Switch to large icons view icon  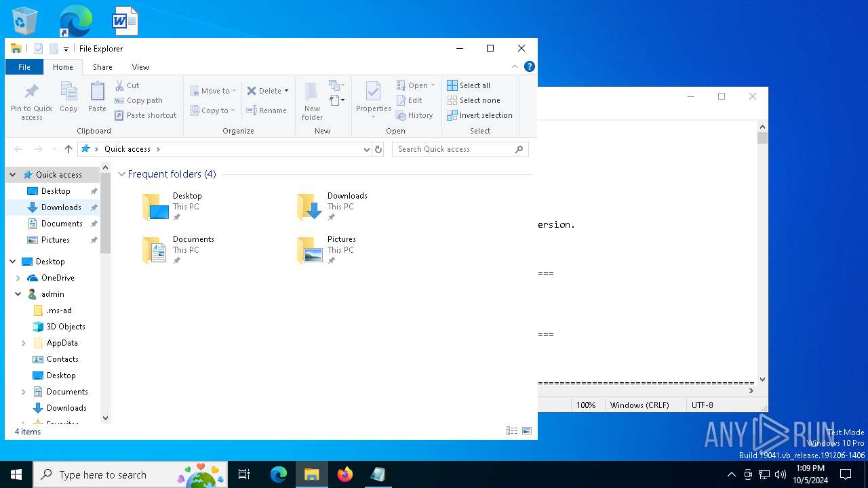tap(527, 431)
